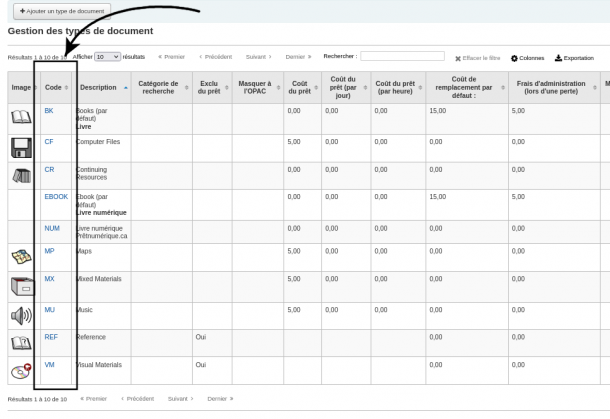Click the Continuing Resources icon
Viewport: 610px width, 419px height.
pos(20,175)
